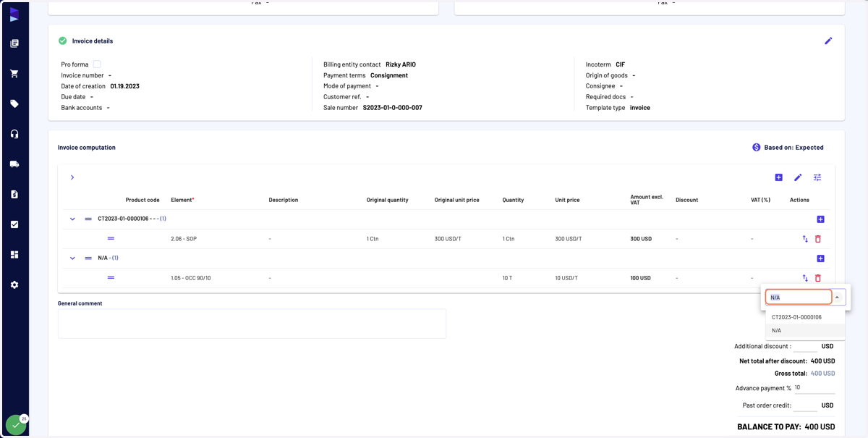Viewport: 868px width, 438px height.
Task: Add a new line with toolbar plus icon
Action: pos(778,177)
